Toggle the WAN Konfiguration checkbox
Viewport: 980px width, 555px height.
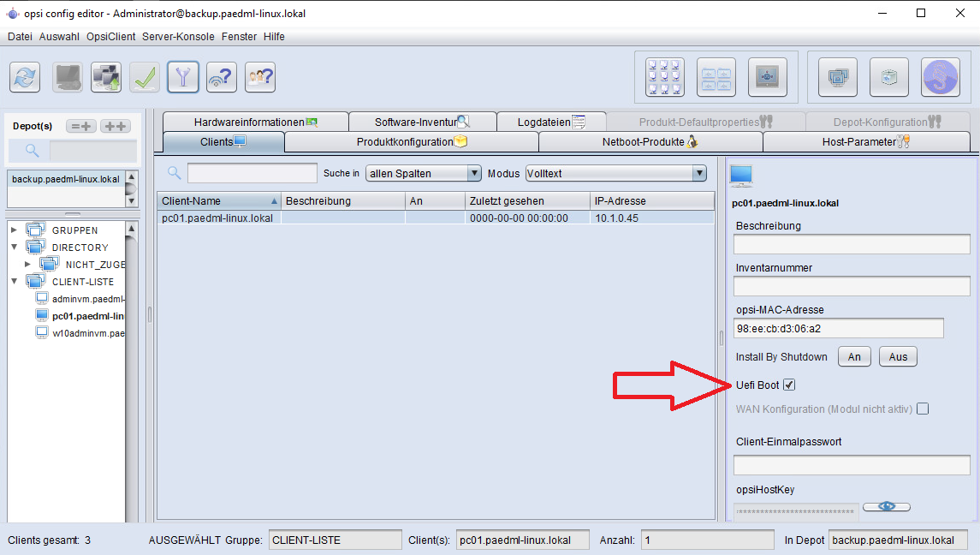click(x=923, y=409)
